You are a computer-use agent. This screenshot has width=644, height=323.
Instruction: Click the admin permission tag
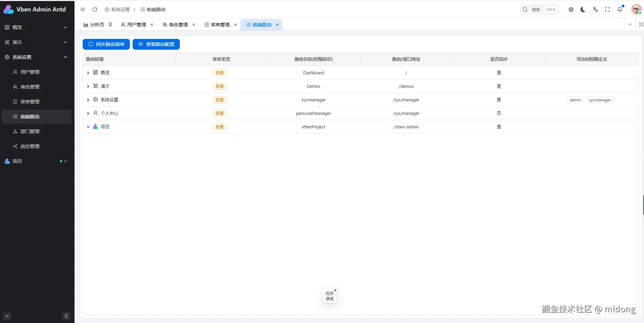click(x=575, y=100)
